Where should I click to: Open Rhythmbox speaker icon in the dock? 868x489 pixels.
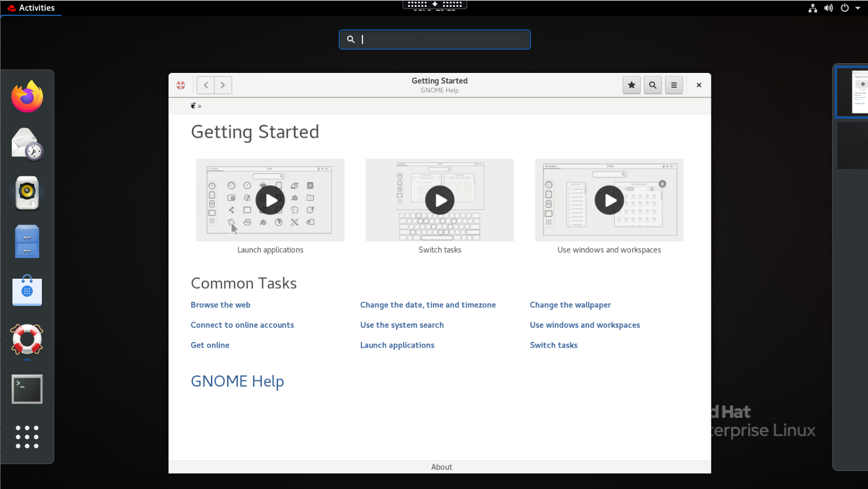[x=27, y=192]
